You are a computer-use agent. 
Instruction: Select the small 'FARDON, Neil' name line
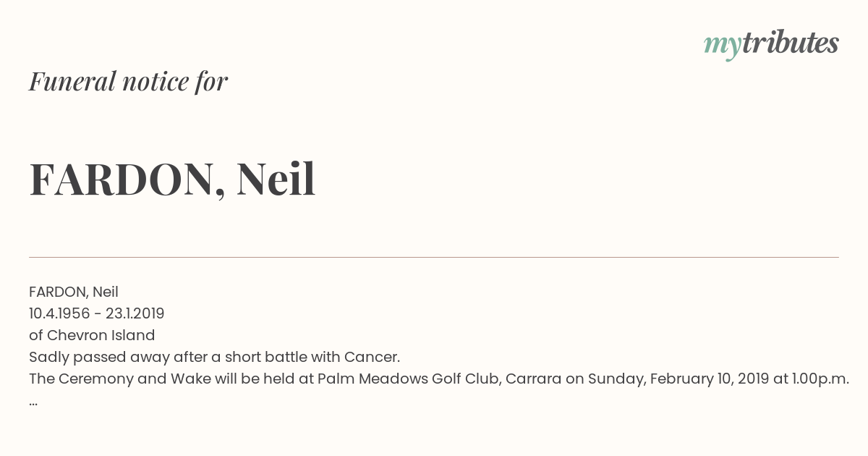[74, 292]
